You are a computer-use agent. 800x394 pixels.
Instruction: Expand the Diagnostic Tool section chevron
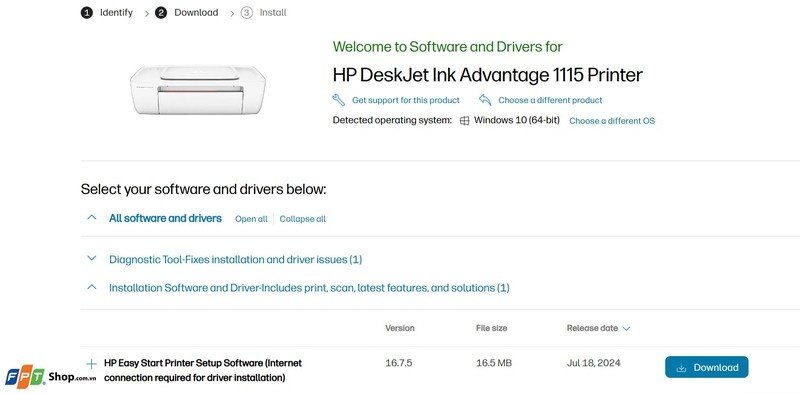tap(91, 258)
